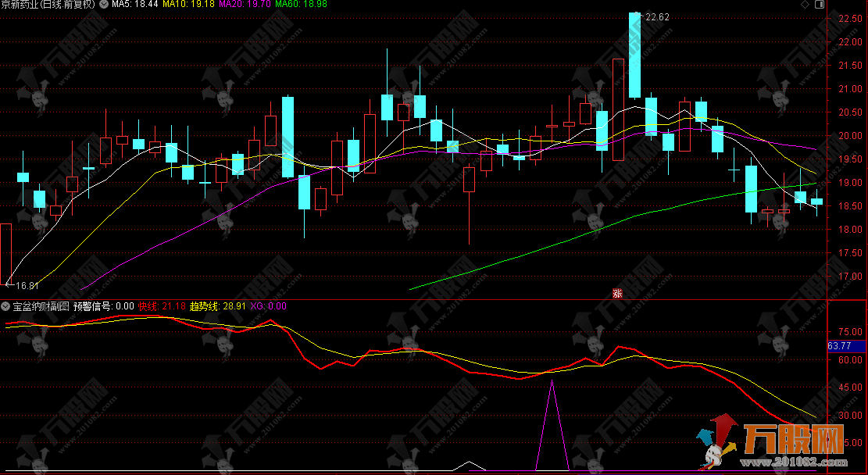868x475 pixels.
Task: Click the panel layout icon at top right
Action: 820,5
